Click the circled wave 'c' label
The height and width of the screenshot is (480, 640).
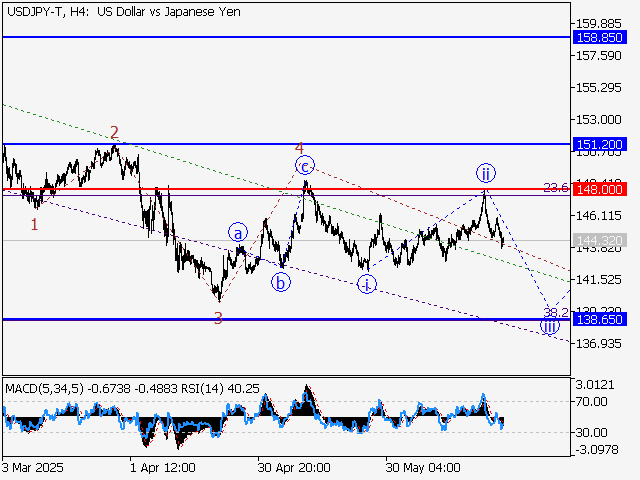pyautogui.click(x=304, y=165)
